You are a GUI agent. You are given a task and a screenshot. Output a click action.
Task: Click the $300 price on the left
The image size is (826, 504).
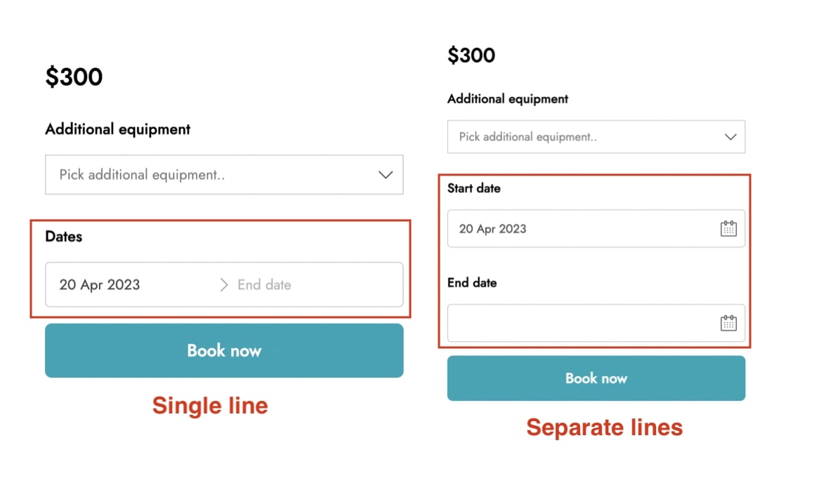click(x=74, y=77)
